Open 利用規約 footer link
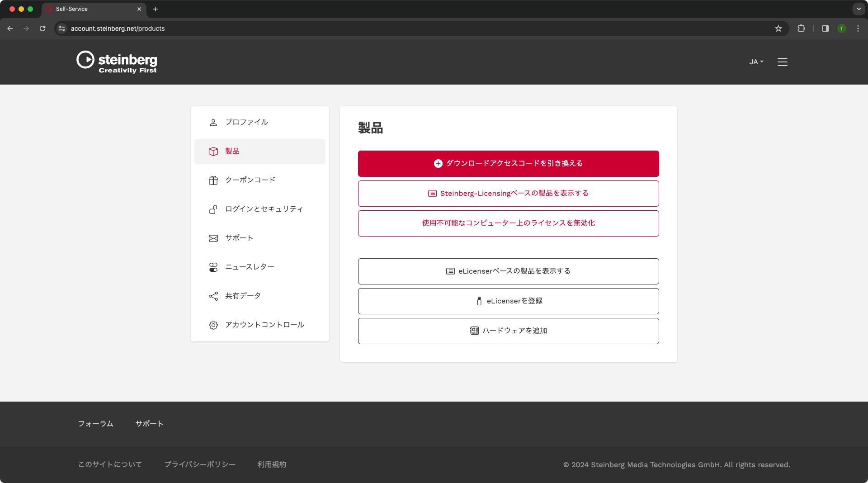The width and height of the screenshot is (868, 483). (x=272, y=464)
